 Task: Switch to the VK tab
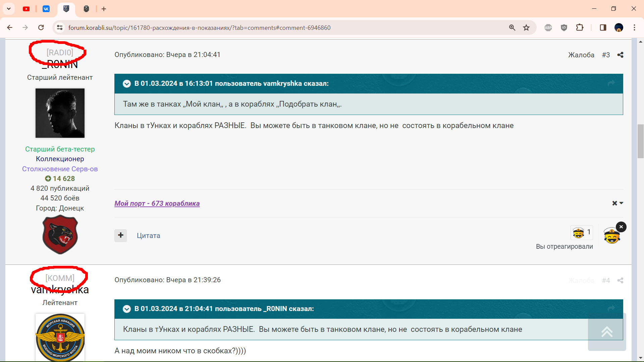[x=46, y=9]
